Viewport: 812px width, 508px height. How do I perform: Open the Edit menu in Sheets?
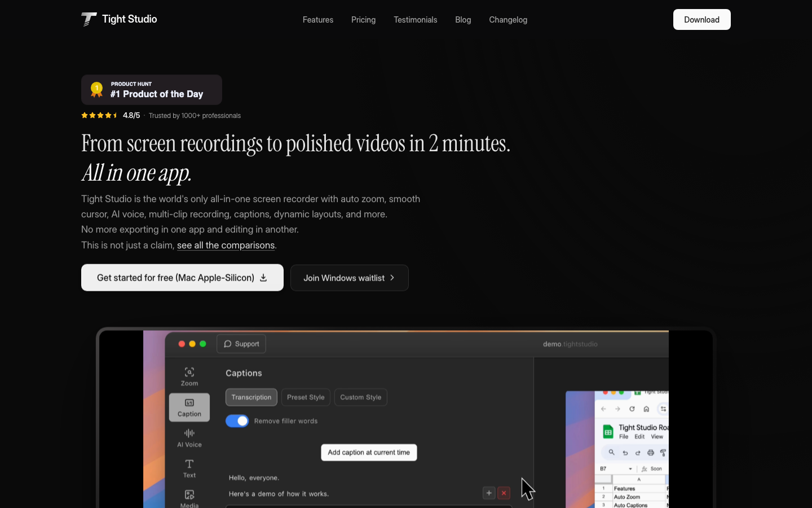[x=639, y=437]
